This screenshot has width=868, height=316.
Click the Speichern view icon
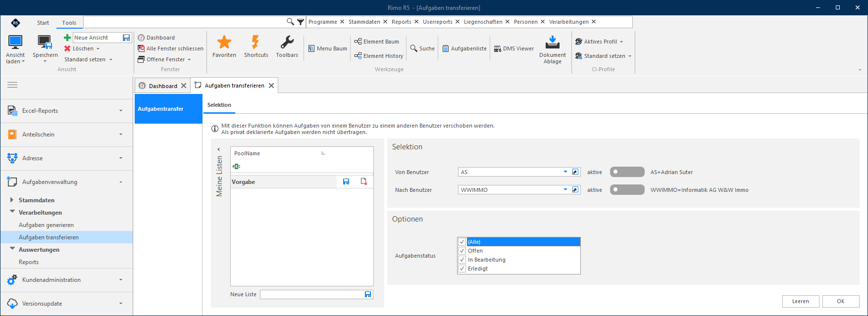click(x=45, y=43)
